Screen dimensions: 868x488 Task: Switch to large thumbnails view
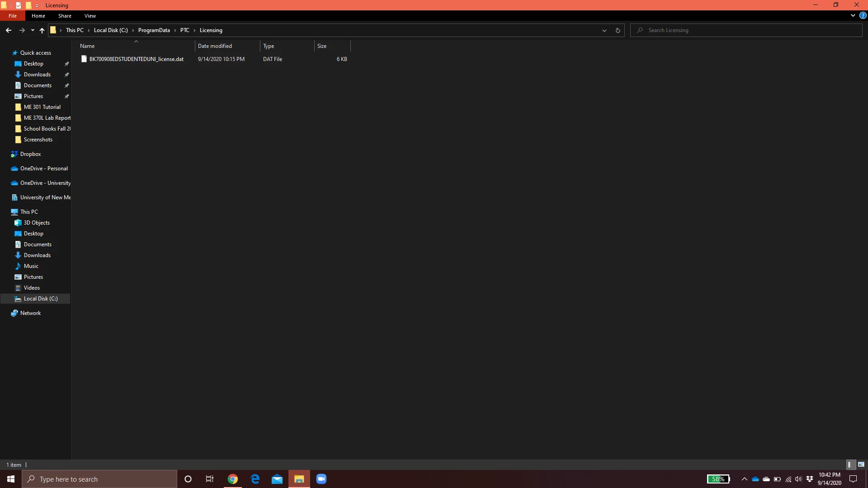[861, 465]
